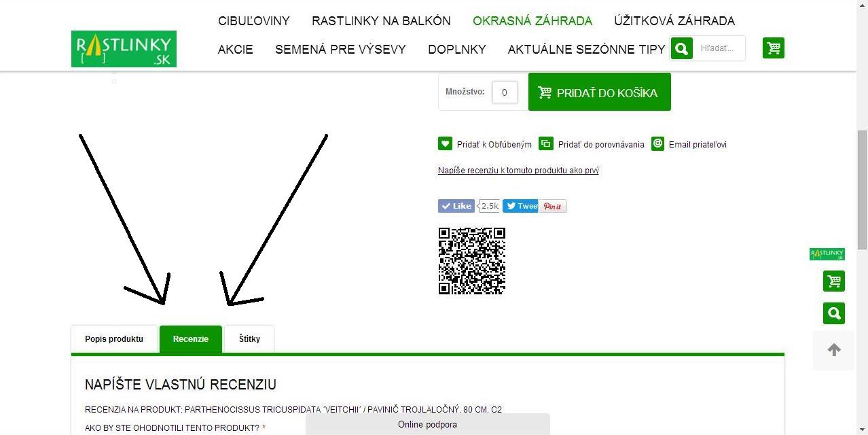Click the floating sidebar cart icon
The image size is (868, 435).
tap(834, 281)
